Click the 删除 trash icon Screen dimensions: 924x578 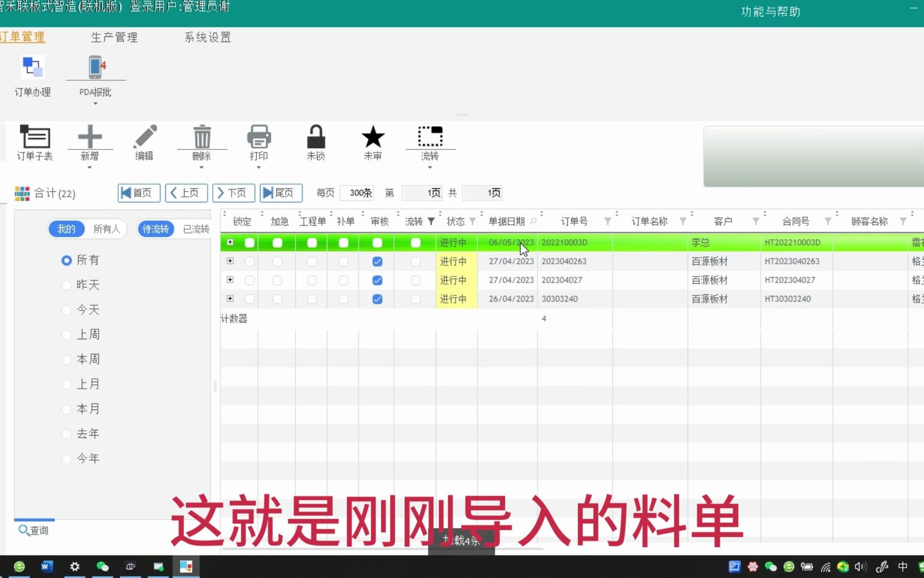(202, 136)
